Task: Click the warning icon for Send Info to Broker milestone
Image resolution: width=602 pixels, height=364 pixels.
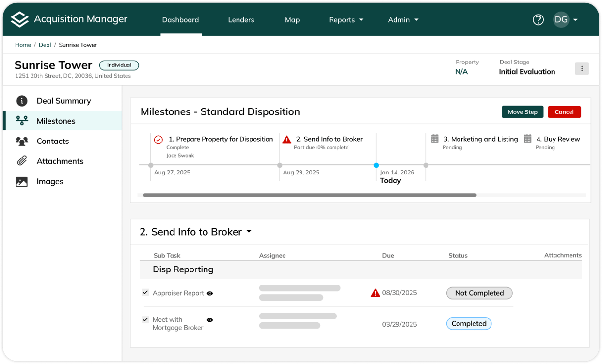Action: (287, 140)
